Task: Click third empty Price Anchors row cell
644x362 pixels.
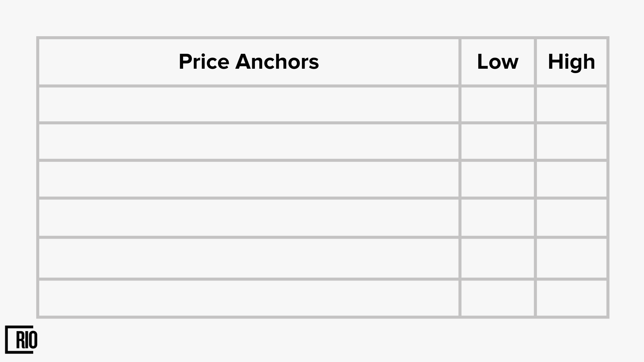Action: tap(249, 179)
